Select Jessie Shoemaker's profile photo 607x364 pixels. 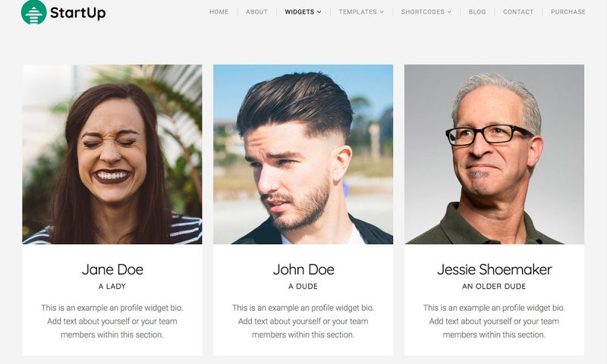coord(495,155)
